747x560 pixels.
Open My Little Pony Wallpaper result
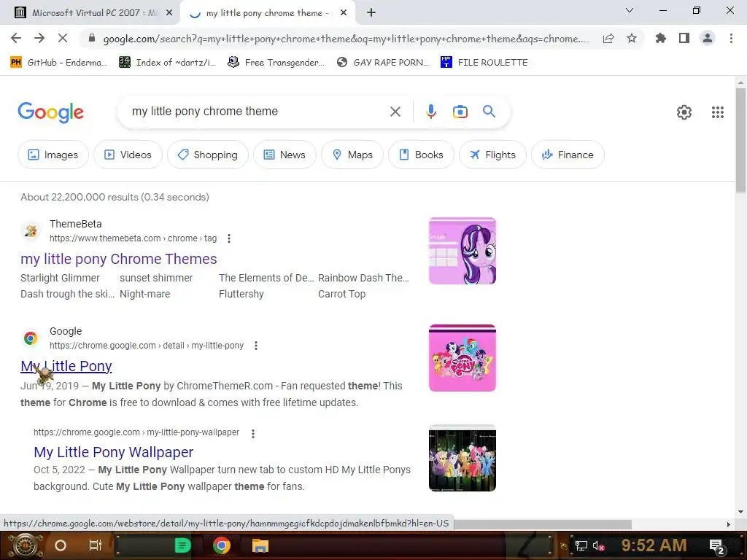point(113,452)
